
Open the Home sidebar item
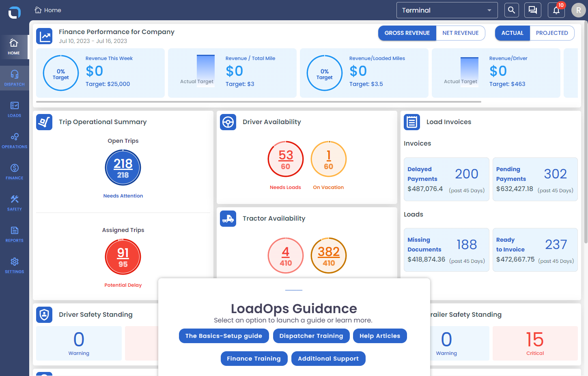coord(14,47)
